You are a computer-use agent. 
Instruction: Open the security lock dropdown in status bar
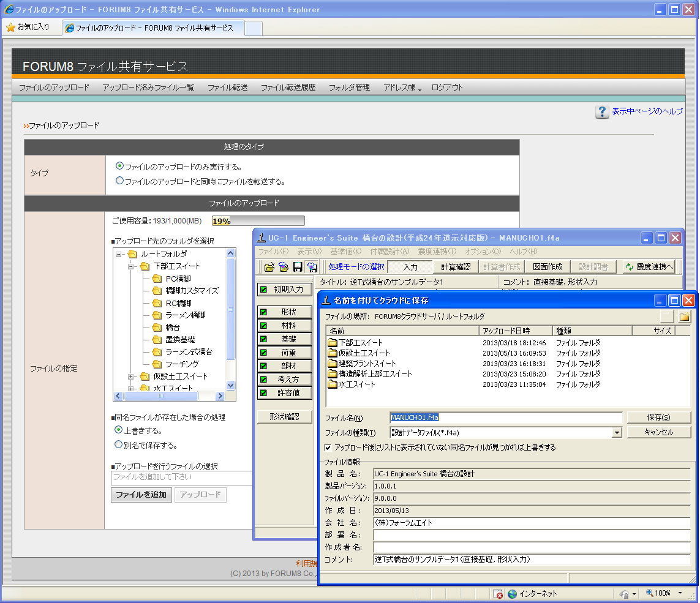click(634, 594)
